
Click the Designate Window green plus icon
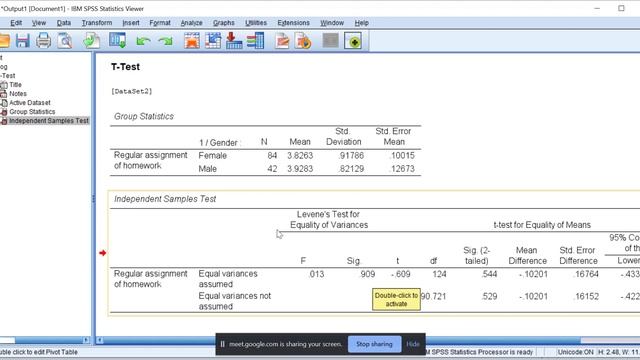(353, 41)
